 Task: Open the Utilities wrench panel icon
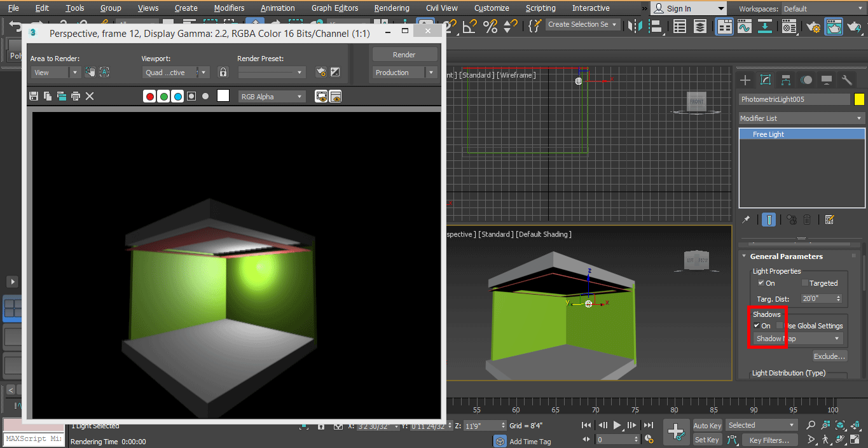(846, 80)
